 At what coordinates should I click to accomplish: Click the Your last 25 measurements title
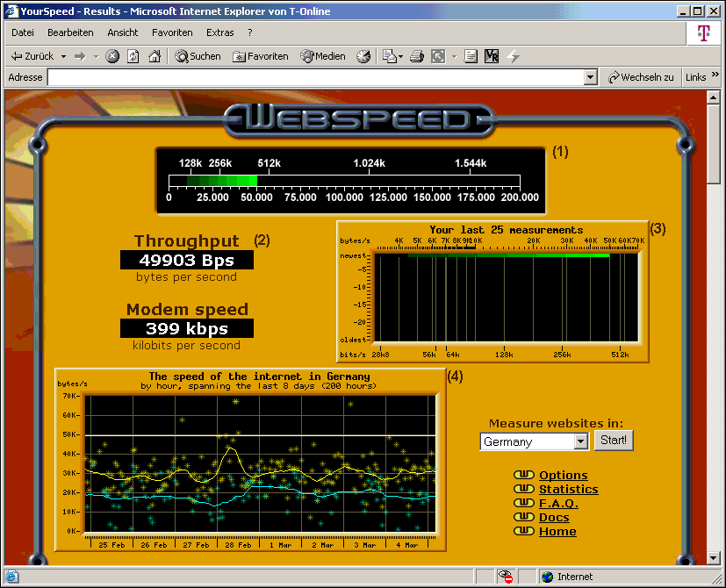click(506, 230)
